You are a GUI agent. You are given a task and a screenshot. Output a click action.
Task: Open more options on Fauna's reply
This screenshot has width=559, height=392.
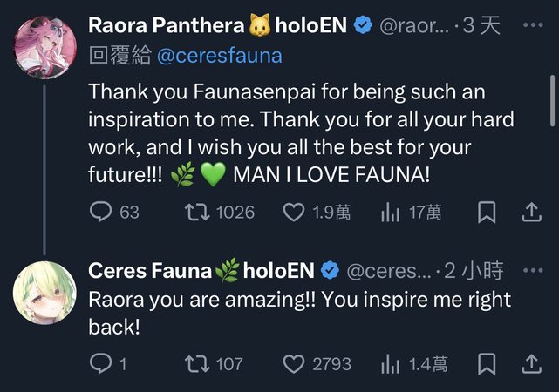point(531,271)
